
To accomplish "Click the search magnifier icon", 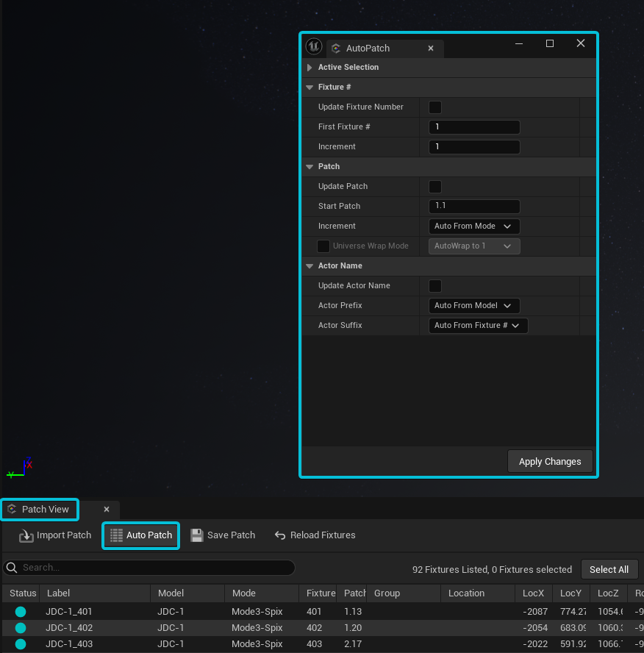I will (x=12, y=568).
